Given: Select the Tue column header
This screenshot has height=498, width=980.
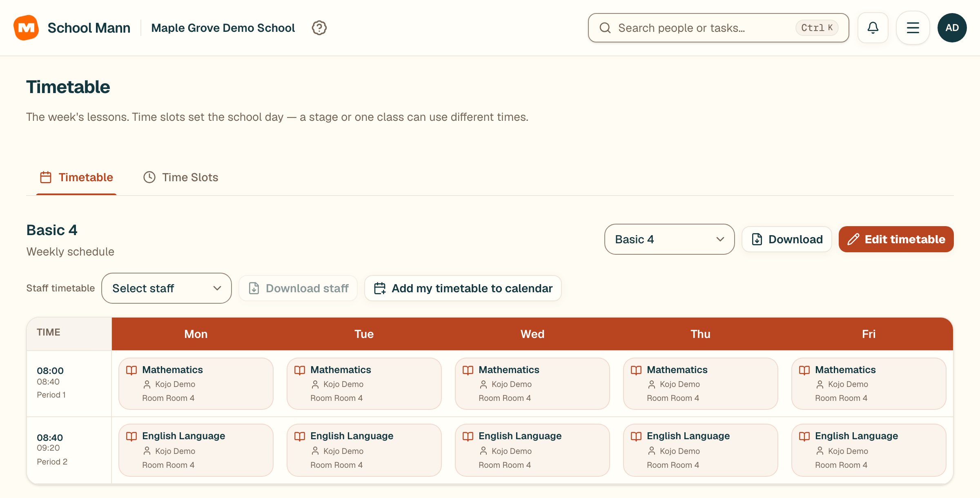Looking at the screenshot, I should tap(364, 334).
